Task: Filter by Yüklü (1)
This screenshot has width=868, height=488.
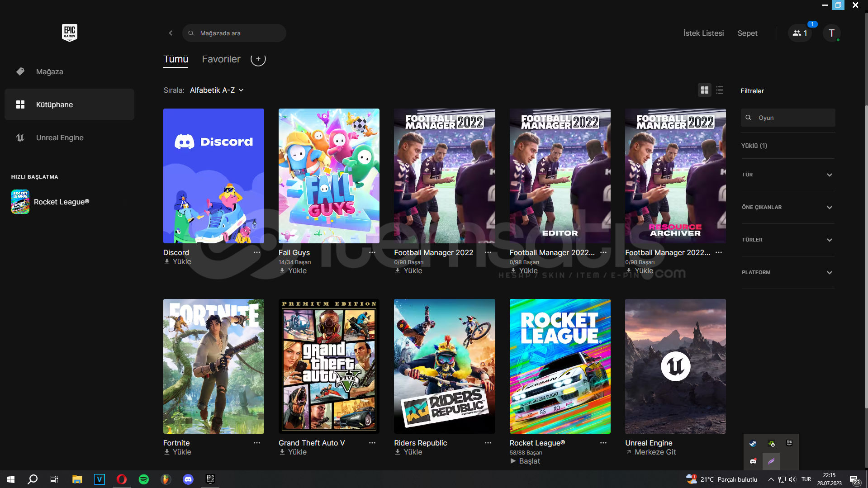Action: pos(754,146)
